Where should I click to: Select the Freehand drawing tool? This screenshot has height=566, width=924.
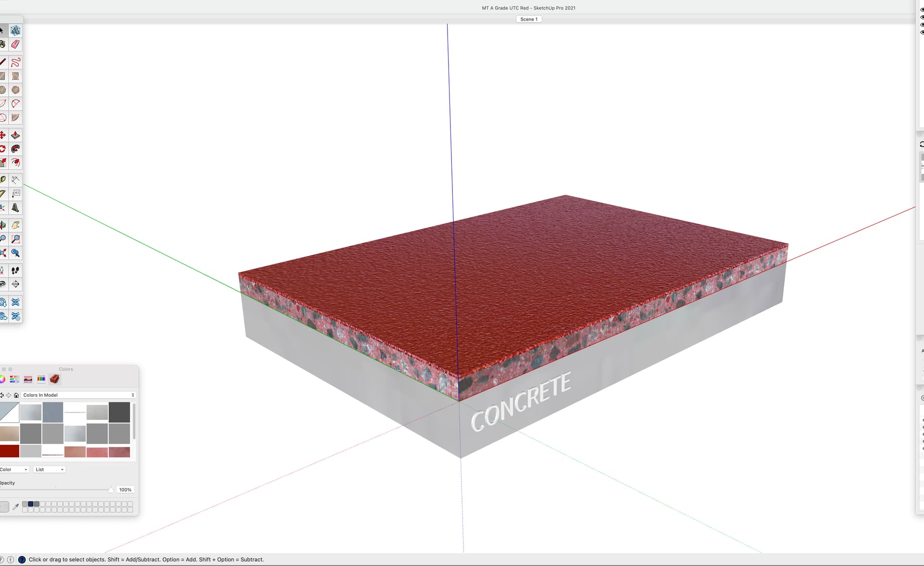[x=15, y=63]
